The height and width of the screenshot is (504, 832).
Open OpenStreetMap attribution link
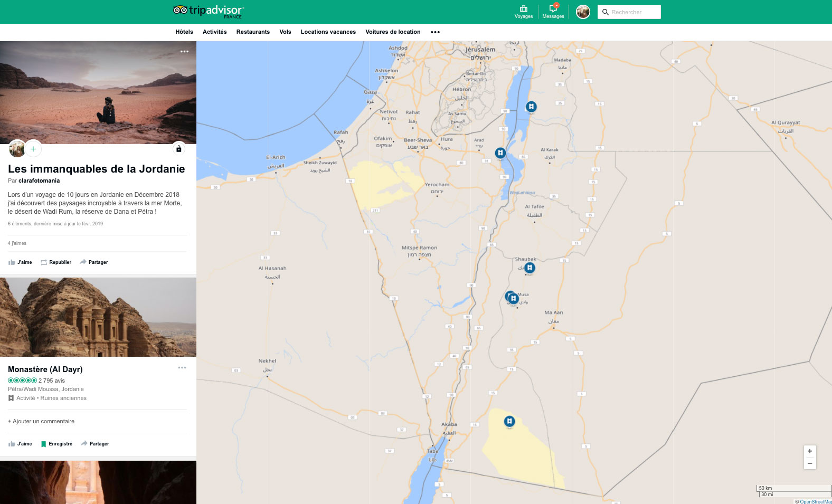click(x=816, y=501)
